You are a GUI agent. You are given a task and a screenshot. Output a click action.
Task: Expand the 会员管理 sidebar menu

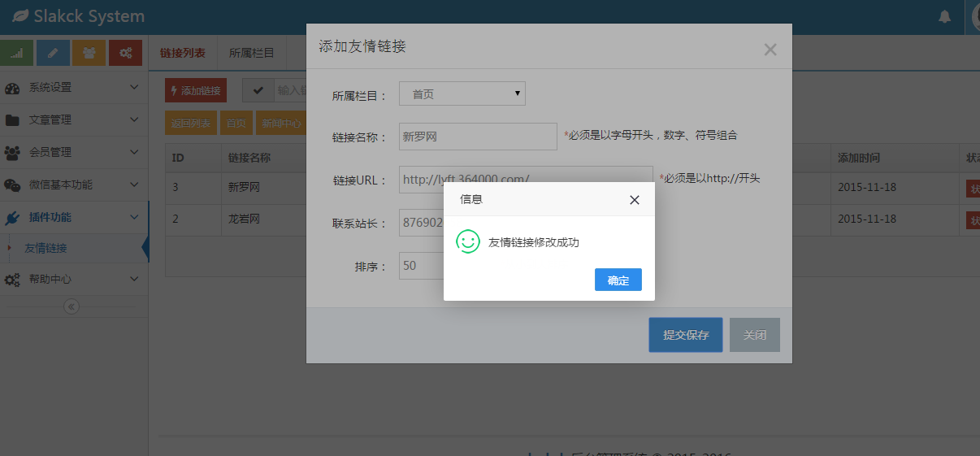click(x=73, y=152)
